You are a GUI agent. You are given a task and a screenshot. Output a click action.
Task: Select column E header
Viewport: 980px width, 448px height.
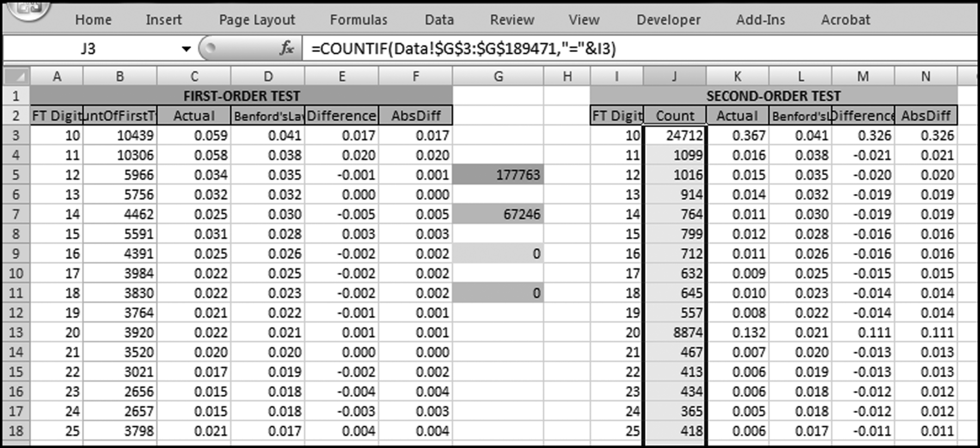tap(342, 76)
